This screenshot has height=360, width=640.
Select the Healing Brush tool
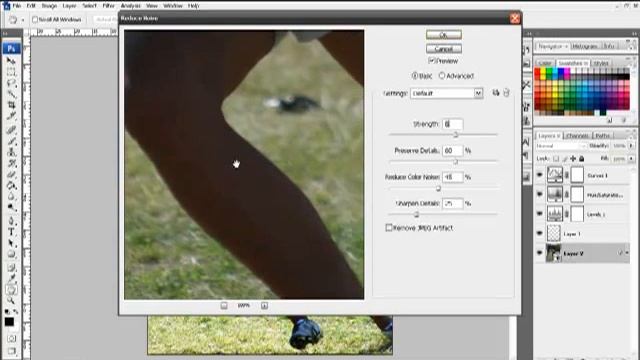click(11, 130)
